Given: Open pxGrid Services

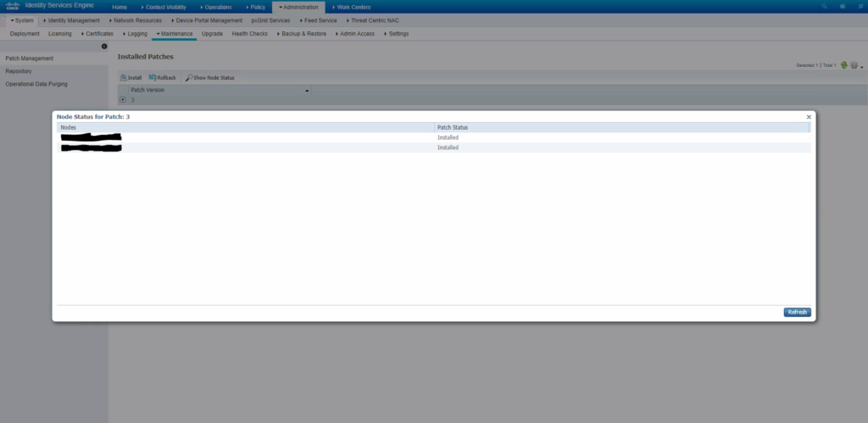Looking at the screenshot, I should click(x=270, y=20).
